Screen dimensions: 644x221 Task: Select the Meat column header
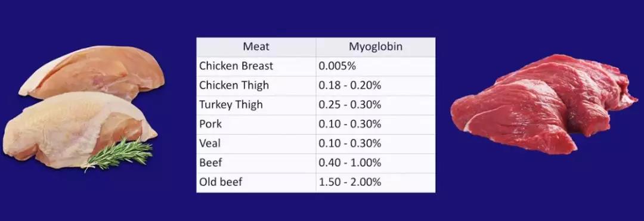[x=256, y=46]
